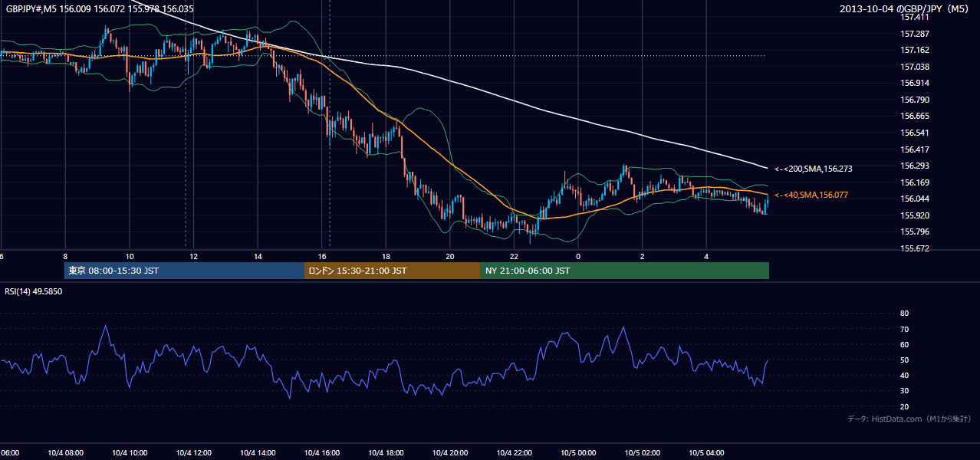Click hour tick 0 under price chart

click(578, 256)
